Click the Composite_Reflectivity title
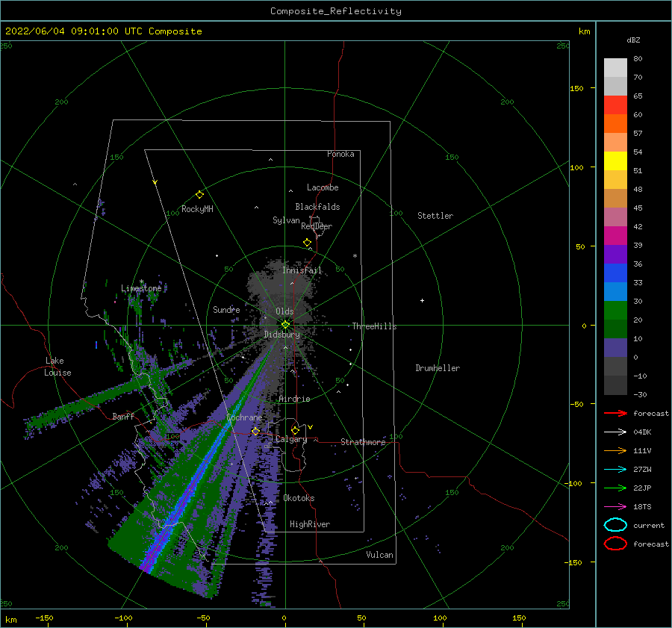The image size is (672, 628). [x=336, y=11]
